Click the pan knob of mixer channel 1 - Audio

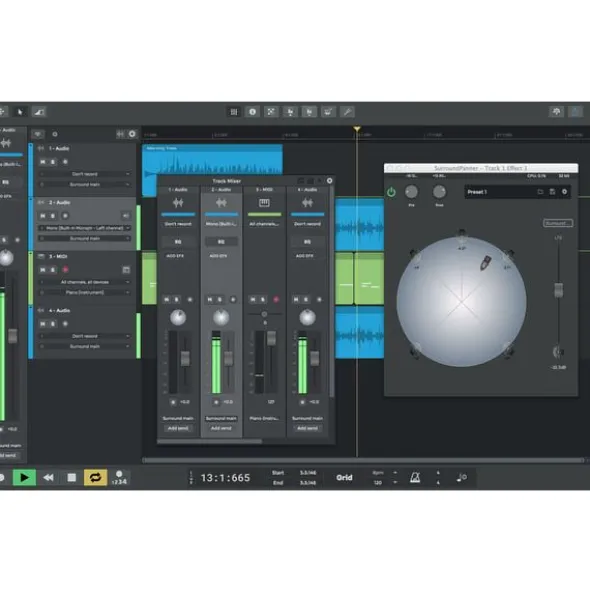coord(178,317)
